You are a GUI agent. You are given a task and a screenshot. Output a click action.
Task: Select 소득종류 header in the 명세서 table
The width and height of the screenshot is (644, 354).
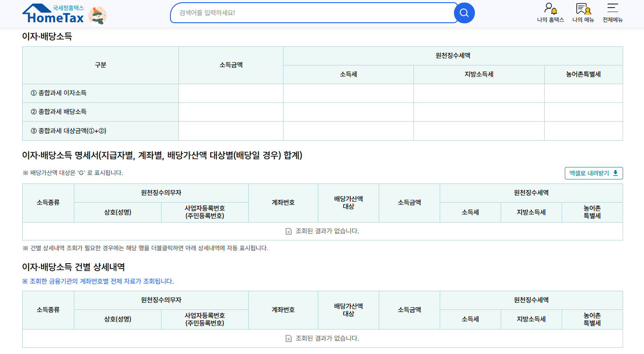click(x=48, y=203)
